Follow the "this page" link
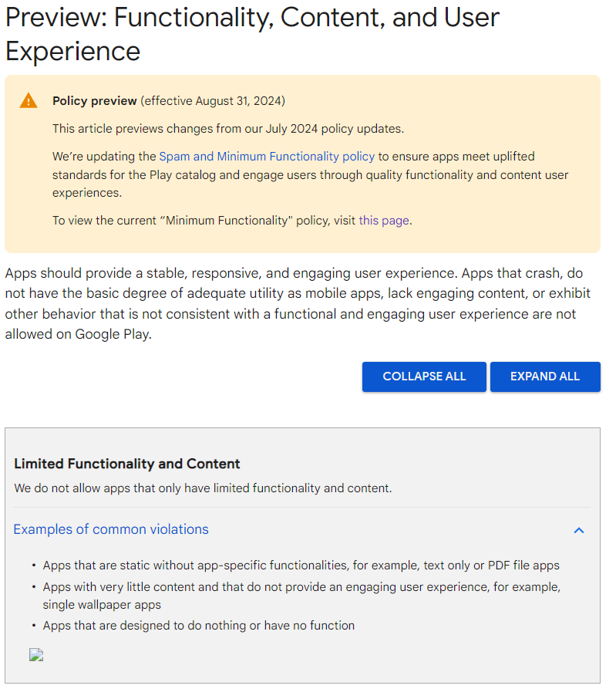616x699 pixels. [x=384, y=221]
